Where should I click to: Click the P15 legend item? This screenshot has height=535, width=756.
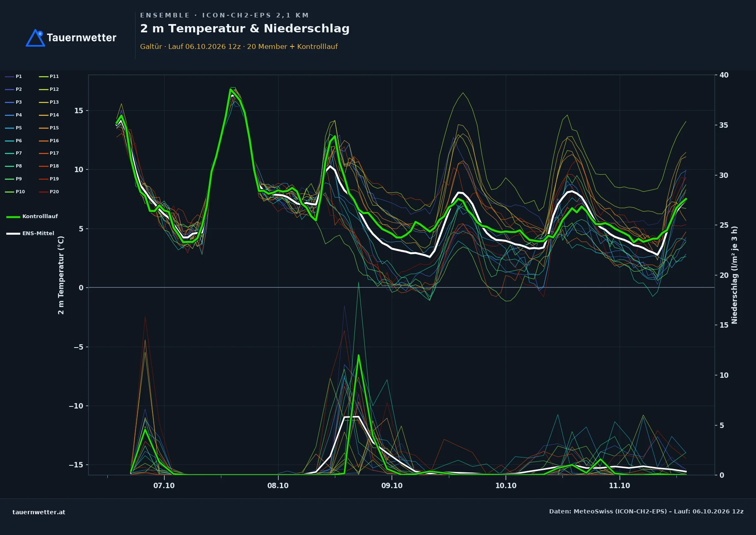(49, 128)
